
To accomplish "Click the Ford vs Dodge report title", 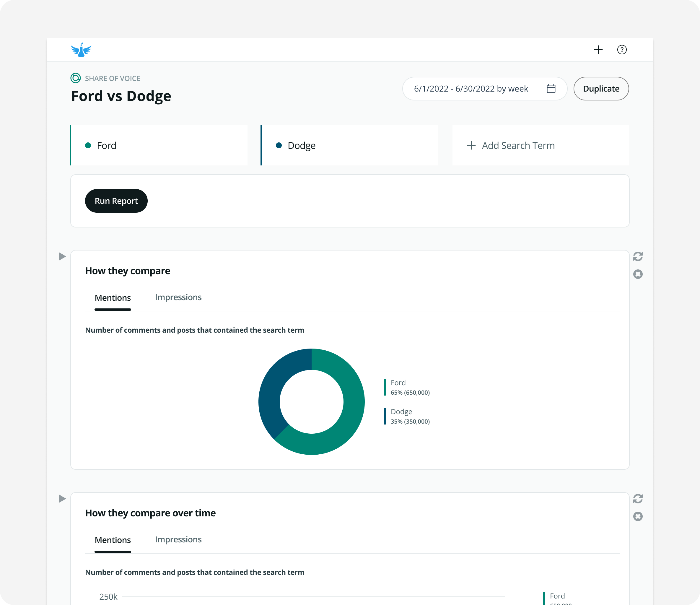I will coord(121,96).
